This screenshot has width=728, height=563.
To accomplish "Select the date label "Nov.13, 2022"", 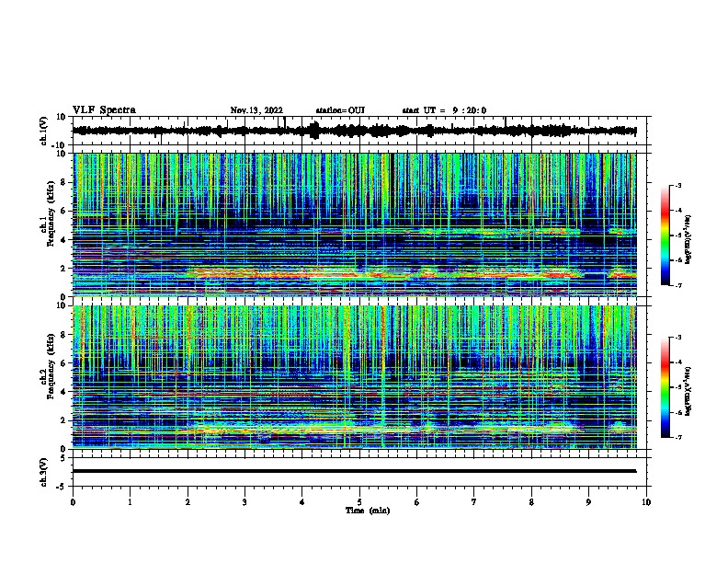I will 256,110.
